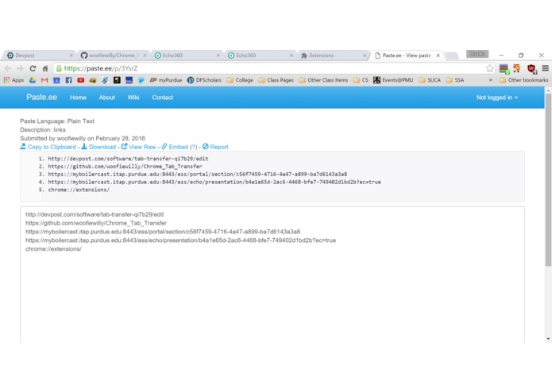Open About in the Paste.ee navbar
This screenshot has height=392, width=552.
(x=106, y=98)
